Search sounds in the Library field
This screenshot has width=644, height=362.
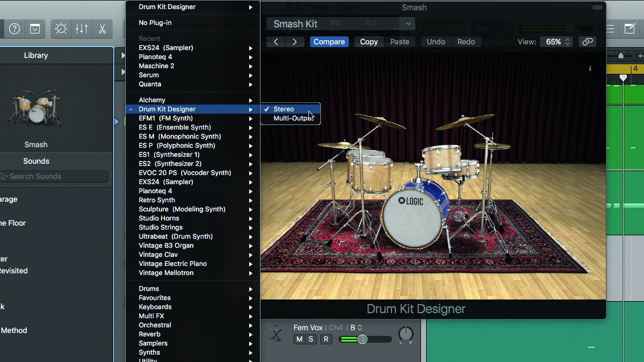(54, 177)
